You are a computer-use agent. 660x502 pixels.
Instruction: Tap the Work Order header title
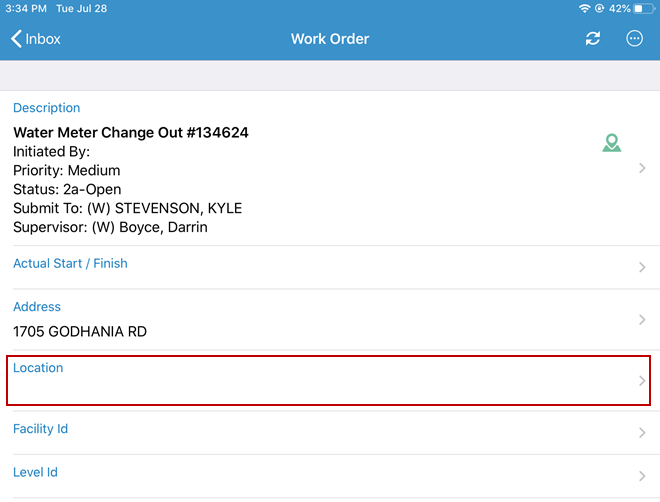tap(330, 39)
